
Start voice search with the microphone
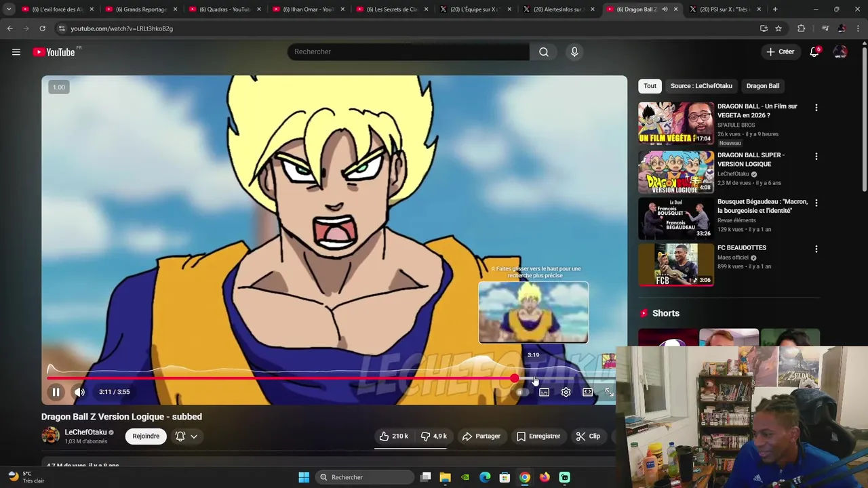pyautogui.click(x=574, y=52)
